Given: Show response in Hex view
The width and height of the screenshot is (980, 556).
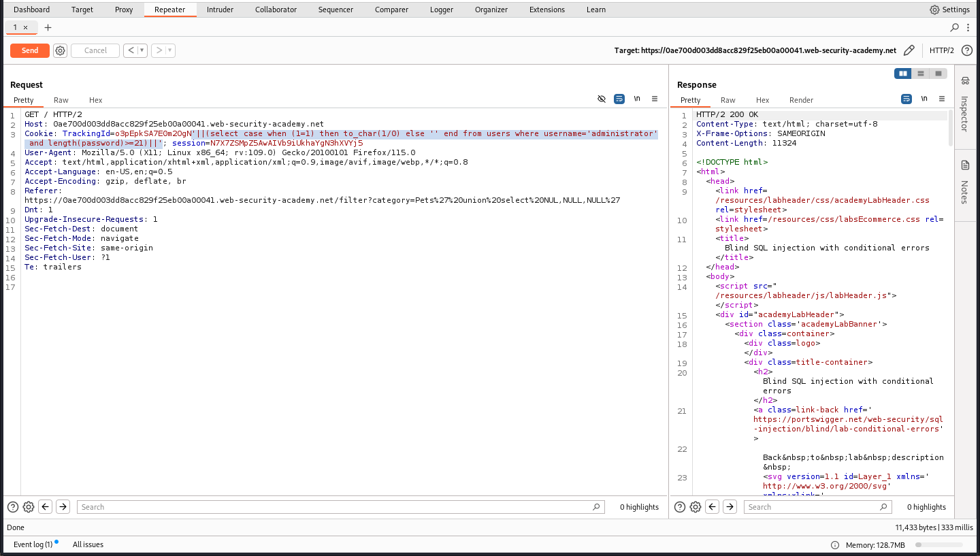Looking at the screenshot, I should click(x=762, y=100).
